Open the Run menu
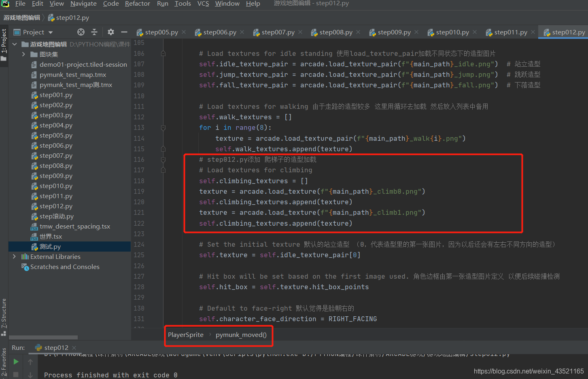The width and height of the screenshot is (588, 379). click(163, 4)
